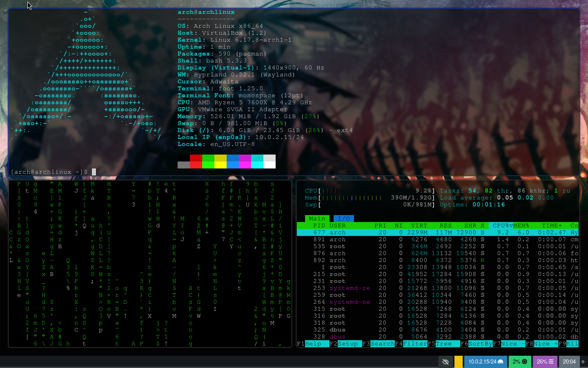Select the dbus process row PID 325
This screenshot has height=368, width=588.
[438, 330]
